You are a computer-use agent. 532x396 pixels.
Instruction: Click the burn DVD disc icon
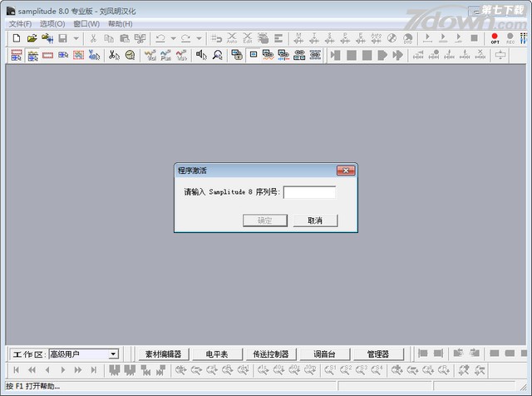(408, 38)
